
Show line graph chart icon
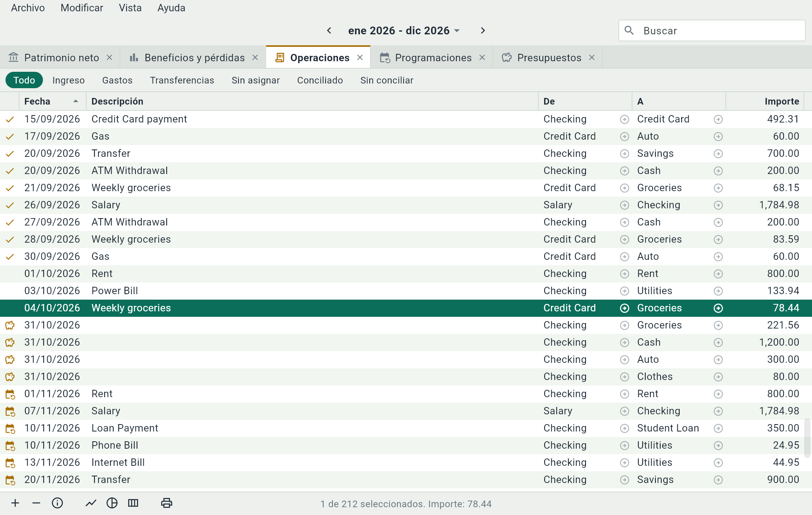91,503
